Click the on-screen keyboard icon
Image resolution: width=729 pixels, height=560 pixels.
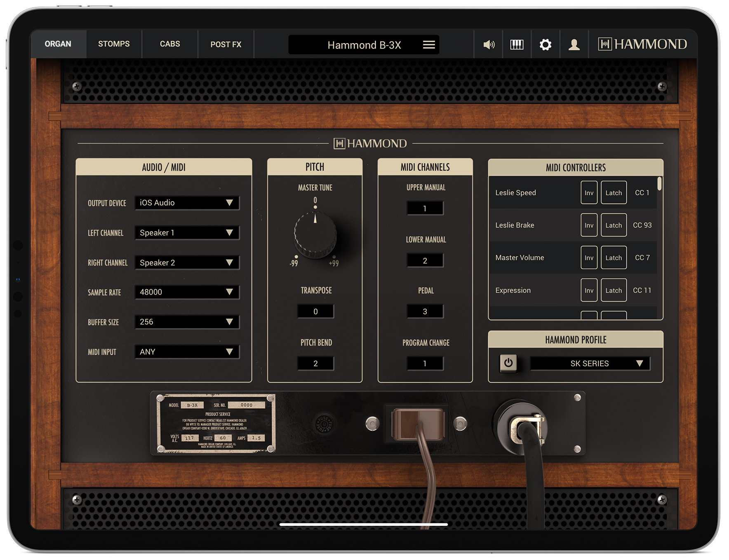517,44
